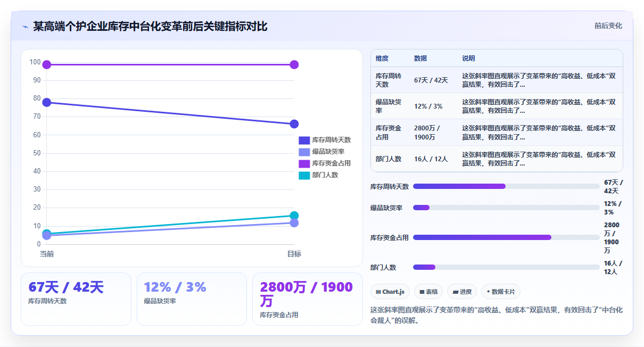This screenshot has width=644, height=347.
Task: Toggle 库存资金占用 legend color box
Action: pyautogui.click(x=304, y=163)
